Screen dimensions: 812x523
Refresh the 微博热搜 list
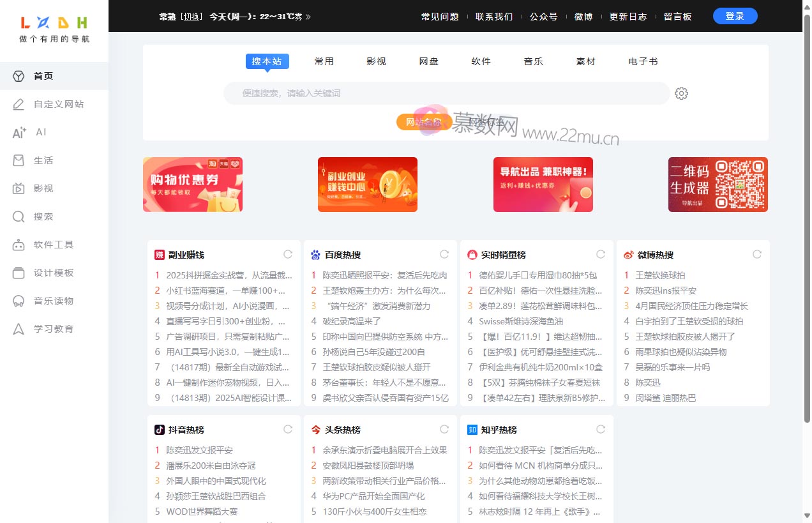[x=756, y=254]
